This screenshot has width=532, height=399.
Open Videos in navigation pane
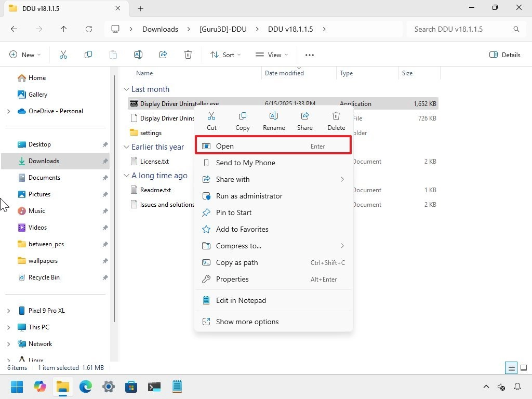pyautogui.click(x=56, y=228)
